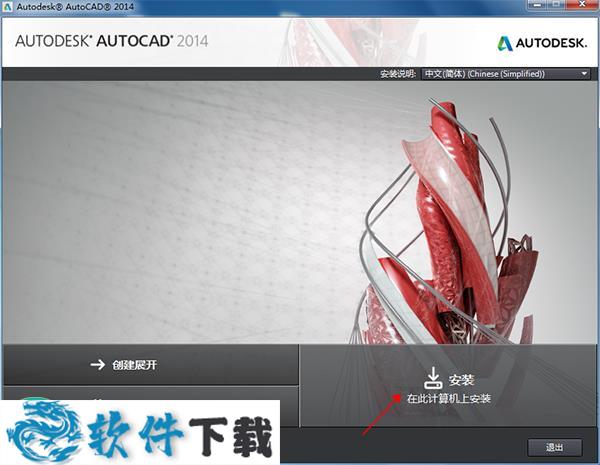The width and height of the screenshot is (600, 465).
Task: Select 创建展开 to create a deployment
Action: coord(150,365)
